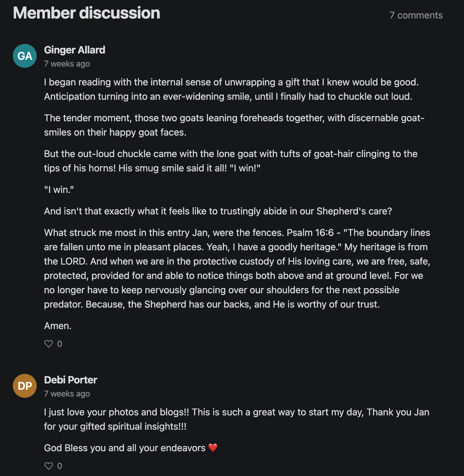Click the paragraph starting 'I began reading'
This screenshot has height=476, width=464.
231,89
